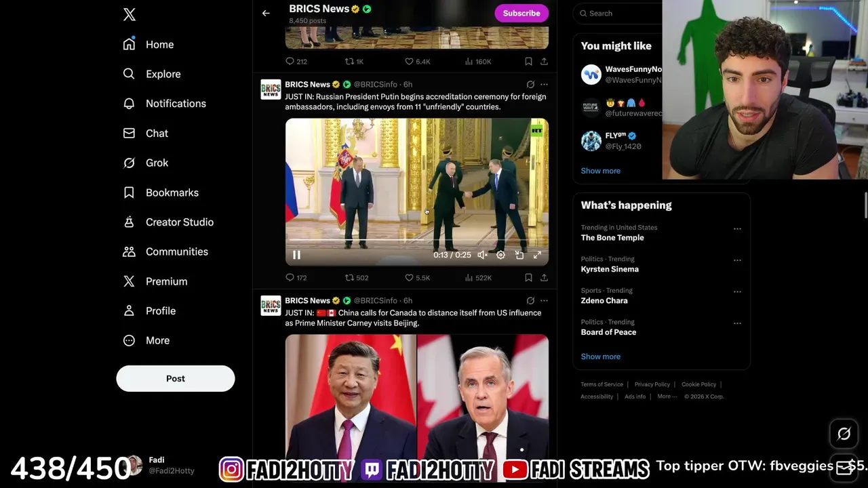Click repost icon showing 1K

click(349, 61)
